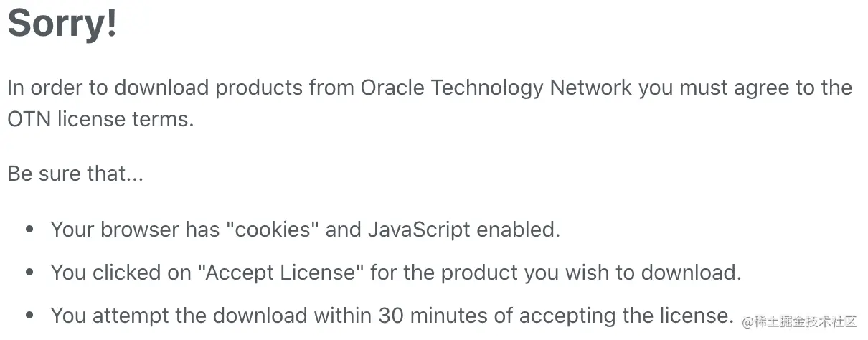Click the first bullet point marker
The width and height of the screenshot is (868, 340).
click(29, 230)
